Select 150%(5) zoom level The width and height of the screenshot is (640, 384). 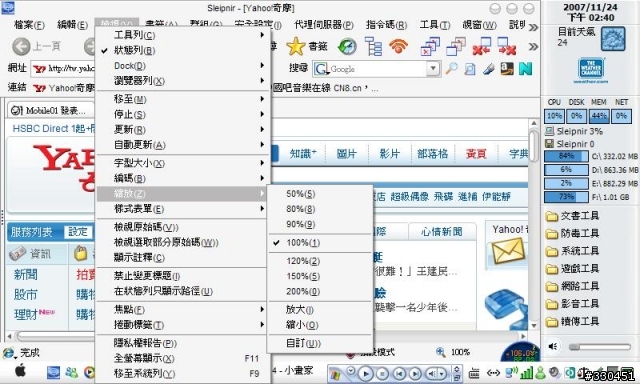point(320,276)
